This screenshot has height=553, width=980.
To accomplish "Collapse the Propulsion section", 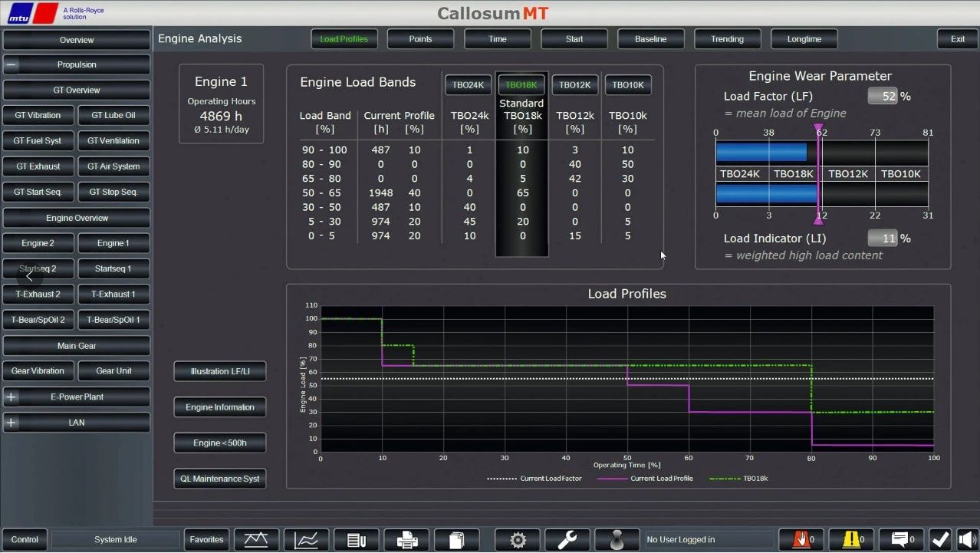I will 12,65.
